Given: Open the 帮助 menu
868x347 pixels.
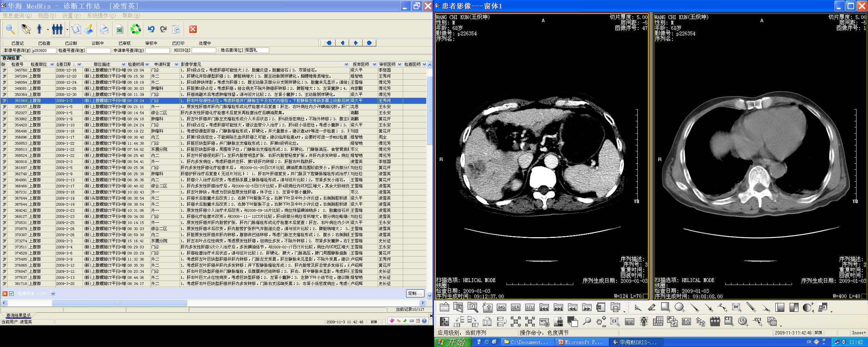Looking at the screenshot, I should (131, 16).
